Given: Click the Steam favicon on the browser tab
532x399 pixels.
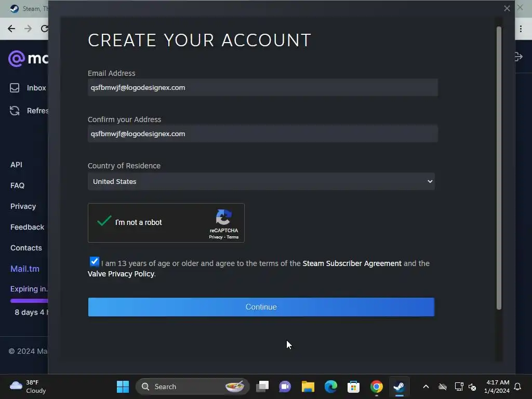Looking at the screenshot, I should (14, 9).
